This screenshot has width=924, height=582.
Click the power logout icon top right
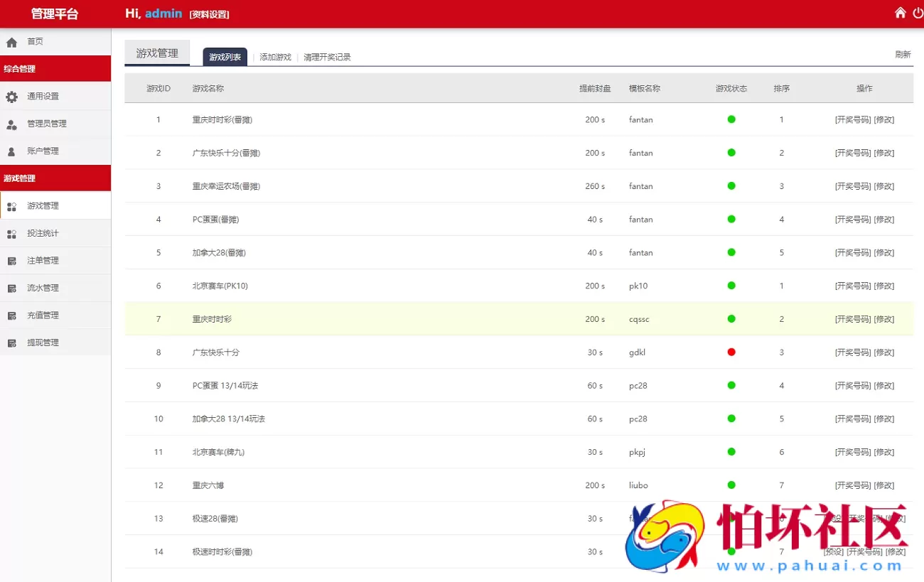click(x=918, y=12)
